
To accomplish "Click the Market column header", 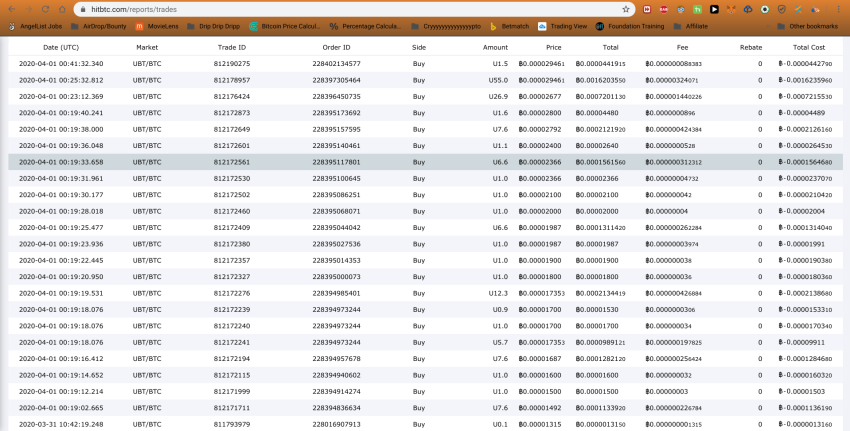I will [147, 47].
